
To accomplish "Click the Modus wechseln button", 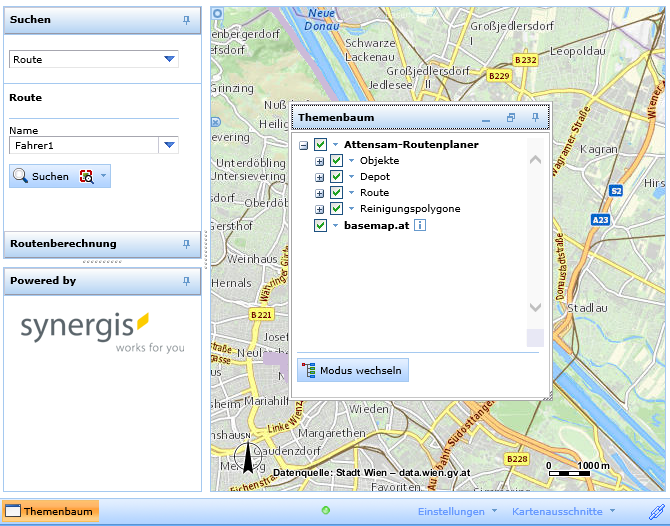I will coord(352,371).
